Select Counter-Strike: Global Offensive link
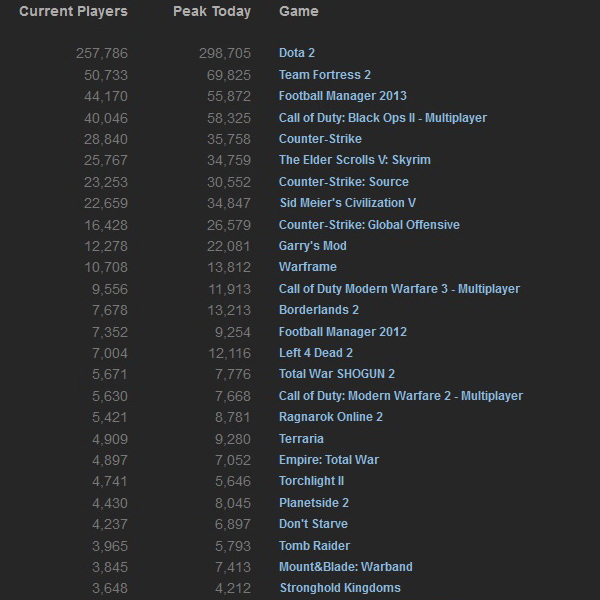Screen dimensions: 600x600 coord(369,225)
